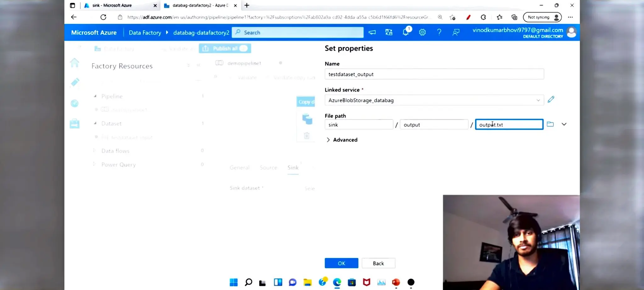
Task: Open a new browser tab
Action: pyautogui.click(x=247, y=5)
